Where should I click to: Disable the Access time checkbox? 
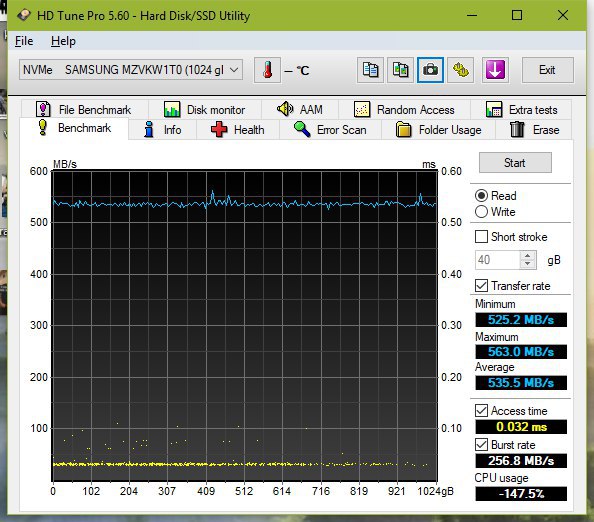click(x=481, y=411)
